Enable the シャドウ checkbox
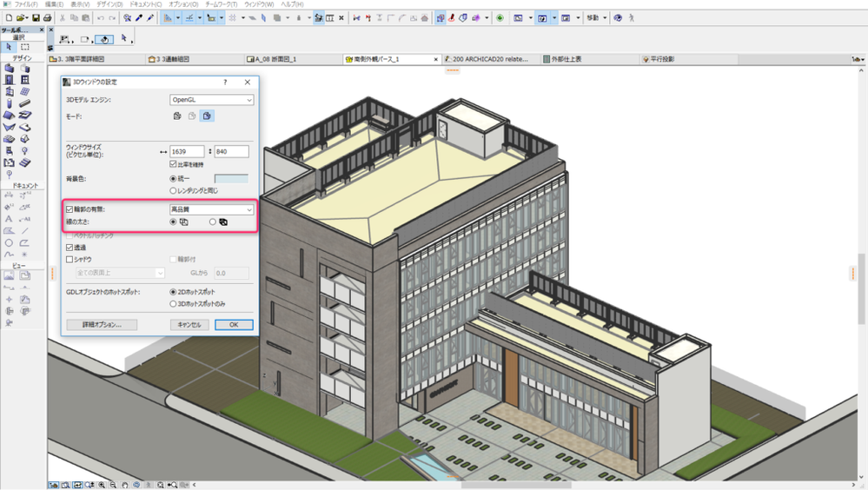The width and height of the screenshot is (868, 490). pos(70,259)
